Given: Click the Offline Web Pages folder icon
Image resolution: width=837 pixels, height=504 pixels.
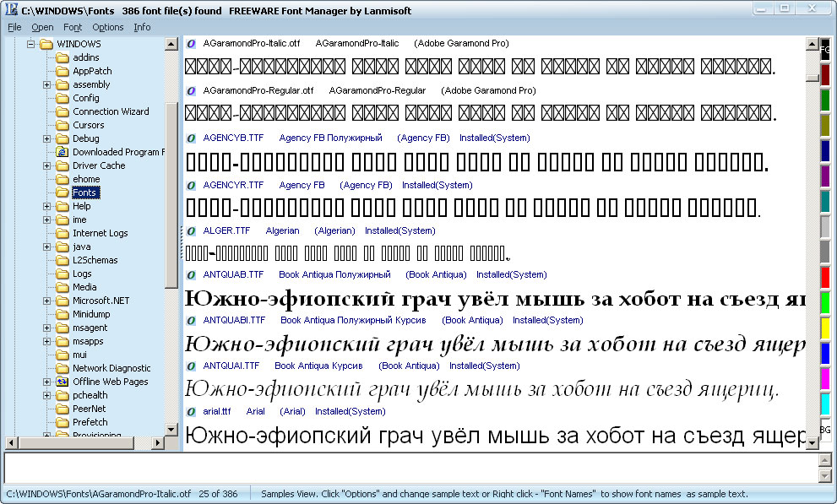Looking at the screenshot, I should coord(62,382).
